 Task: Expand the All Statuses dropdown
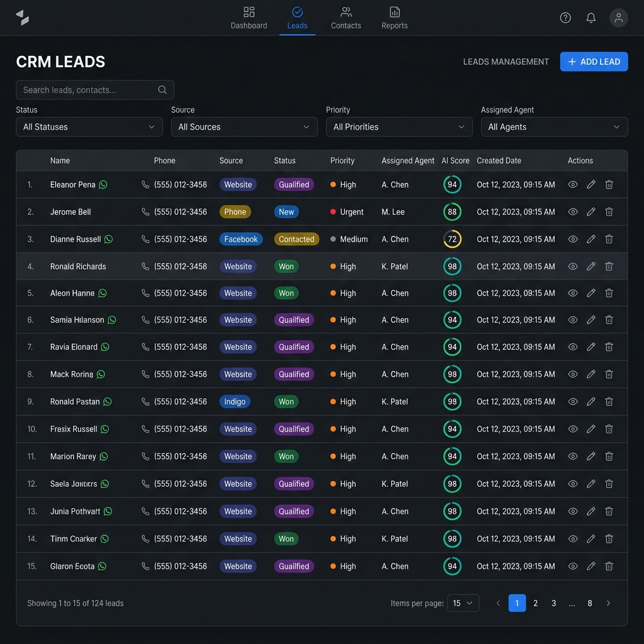pos(89,127)
